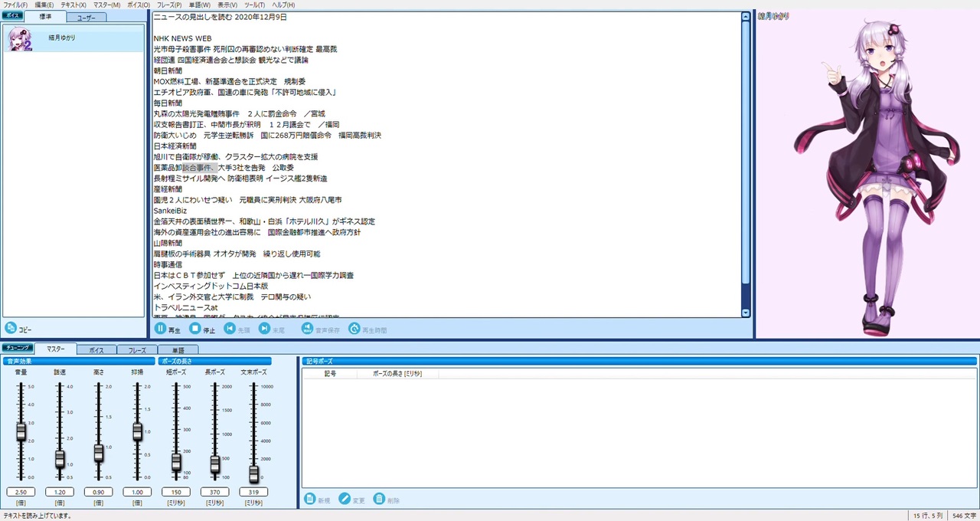Open the 単語(W) menu
Image resolution: width=980 pixels, height=521 pixels.
pyautogui.click(x=201, y=5)
